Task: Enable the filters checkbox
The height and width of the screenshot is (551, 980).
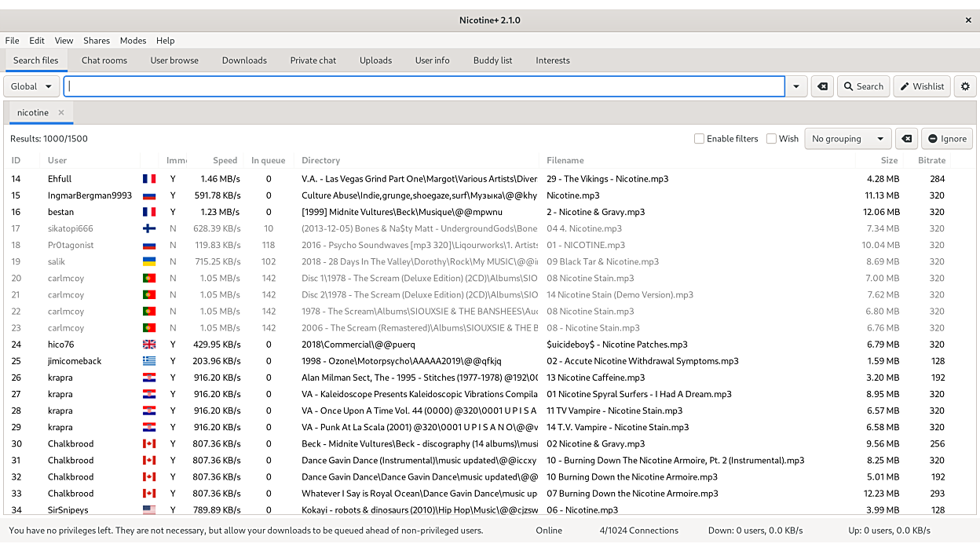Action: (699, 139)
